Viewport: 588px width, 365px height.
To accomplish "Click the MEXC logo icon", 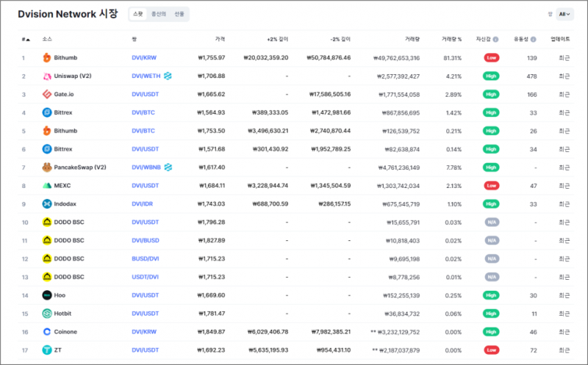I will (47, 186).
